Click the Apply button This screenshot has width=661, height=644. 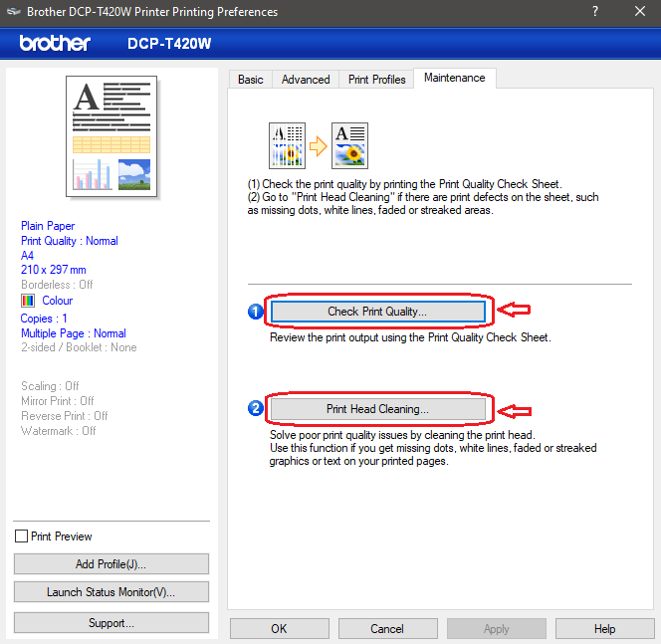click(497, 629)
